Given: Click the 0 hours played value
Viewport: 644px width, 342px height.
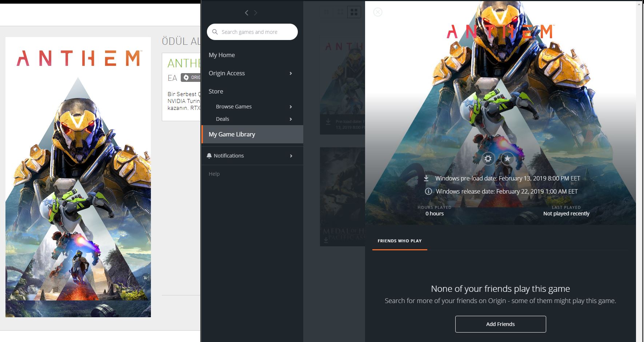Looking at the screenshot, I should [435, 214].
